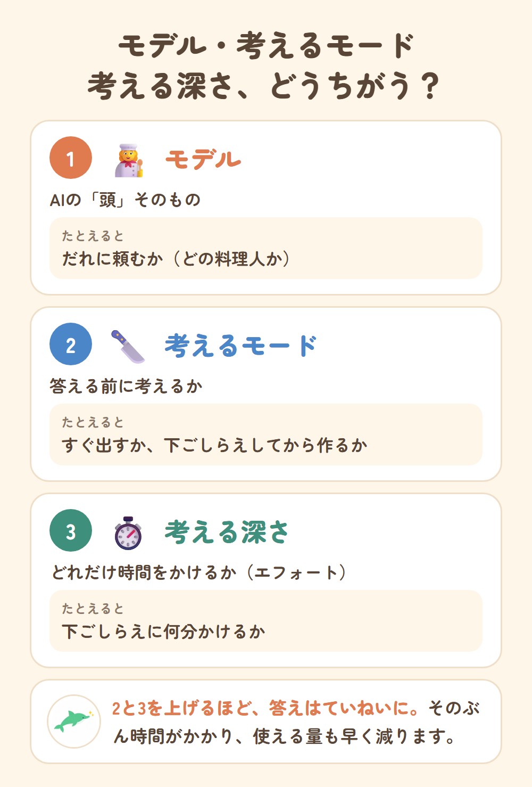Screen dimensions: 532x787
Task: Click the 下ごしらえに何分かけるか example box
Action: (x=266, y=621)
